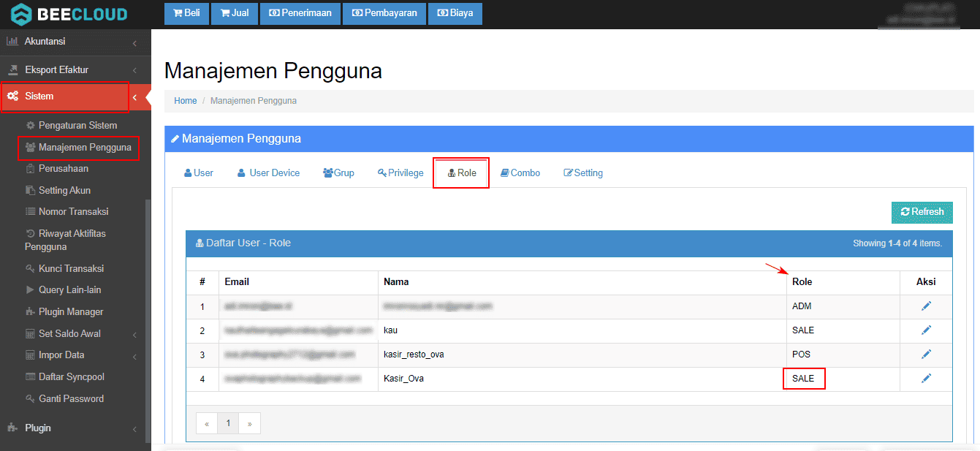
Task: Open Pengaturan Sistem gear item
Action: [77, 126]
